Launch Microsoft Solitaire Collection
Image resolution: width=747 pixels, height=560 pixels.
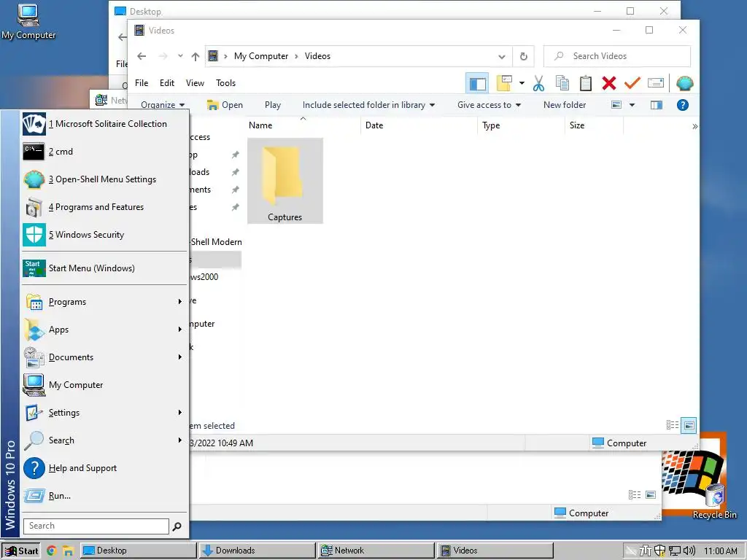pyautogui.click(x=104, y=124)
